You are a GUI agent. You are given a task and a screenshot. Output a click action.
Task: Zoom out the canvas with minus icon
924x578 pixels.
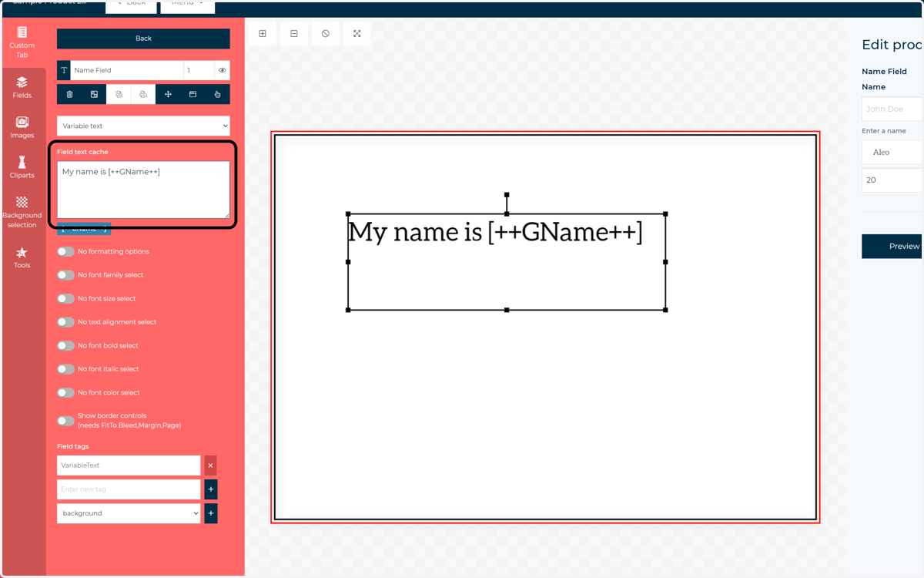coord(294,34)
